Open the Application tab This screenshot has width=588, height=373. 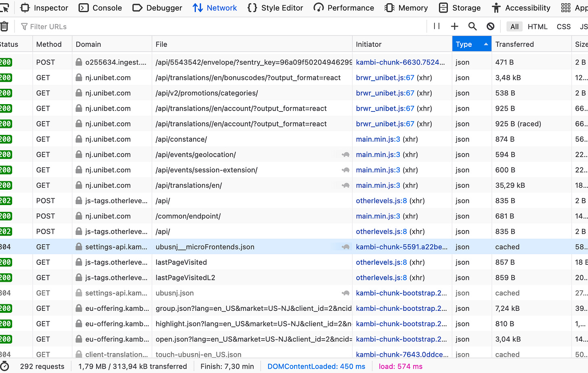(x=574, y=8)
